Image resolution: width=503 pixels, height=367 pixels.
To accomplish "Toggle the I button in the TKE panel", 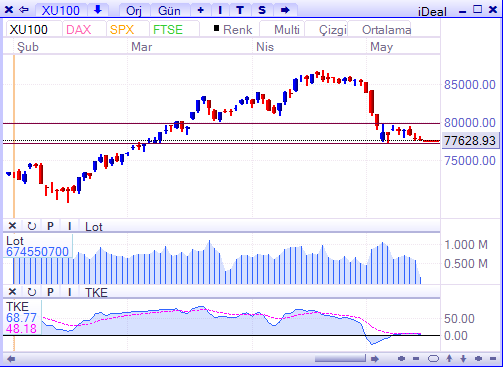I will [x=69, y=292].
